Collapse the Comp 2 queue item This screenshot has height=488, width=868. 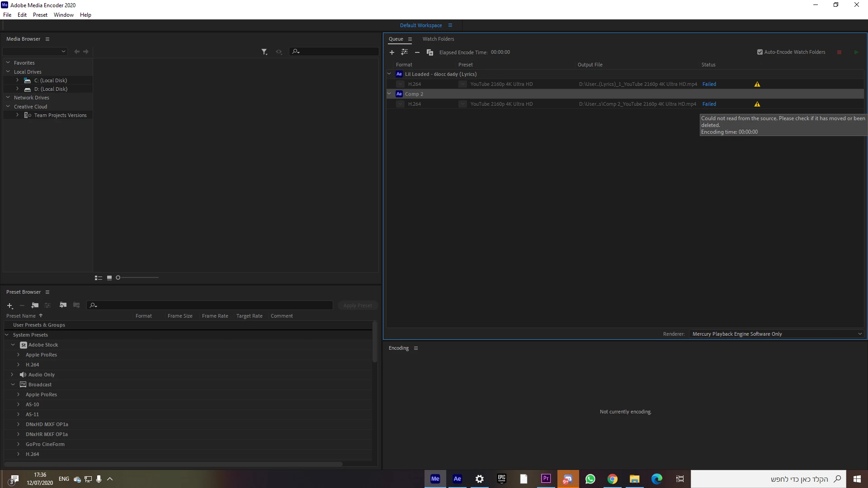point(389,94)
